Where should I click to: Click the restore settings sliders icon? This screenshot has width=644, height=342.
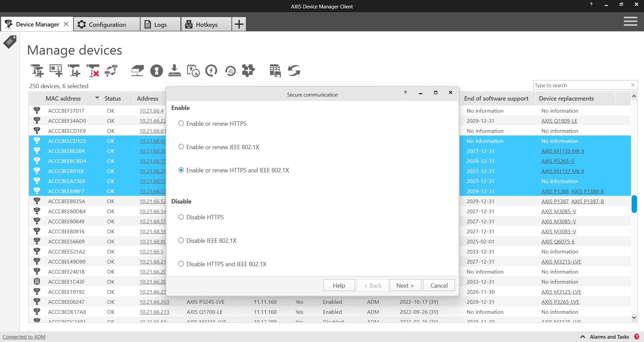coord(230,71)
